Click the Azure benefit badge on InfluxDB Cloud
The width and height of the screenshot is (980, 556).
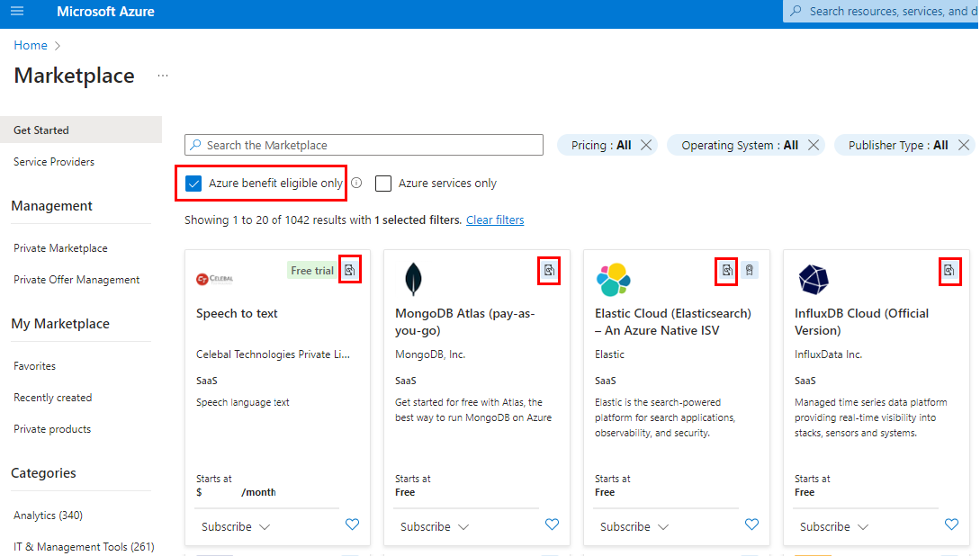pos(949,271)
